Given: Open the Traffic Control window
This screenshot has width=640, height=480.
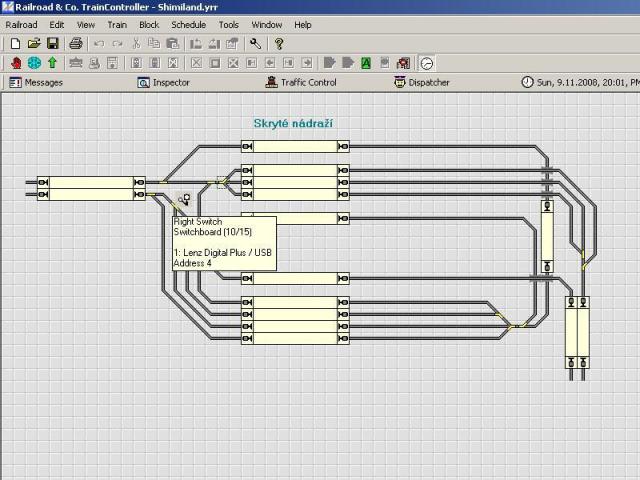Looking at the screenshot, I should (301, 82).
